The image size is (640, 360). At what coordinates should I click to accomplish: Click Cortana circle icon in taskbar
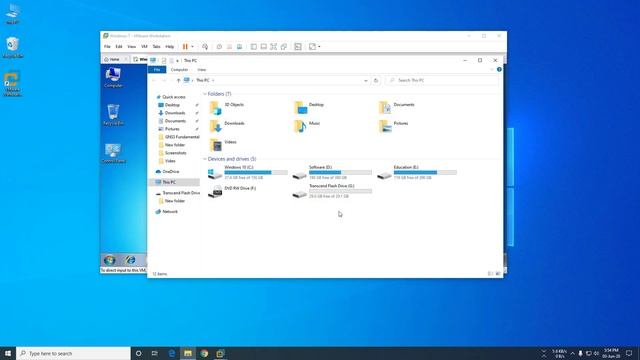tap(138, 353)
